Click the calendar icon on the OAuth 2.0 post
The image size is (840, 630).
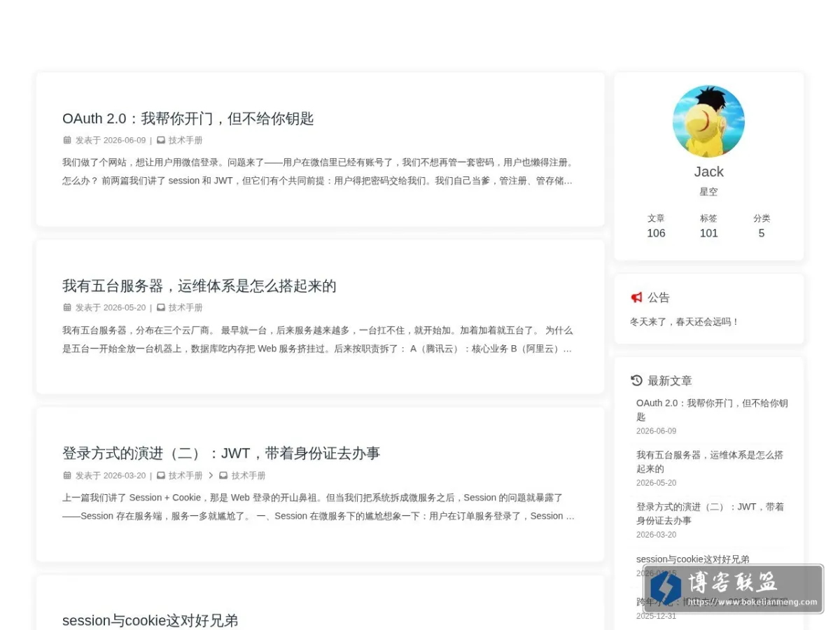(67, 140)
